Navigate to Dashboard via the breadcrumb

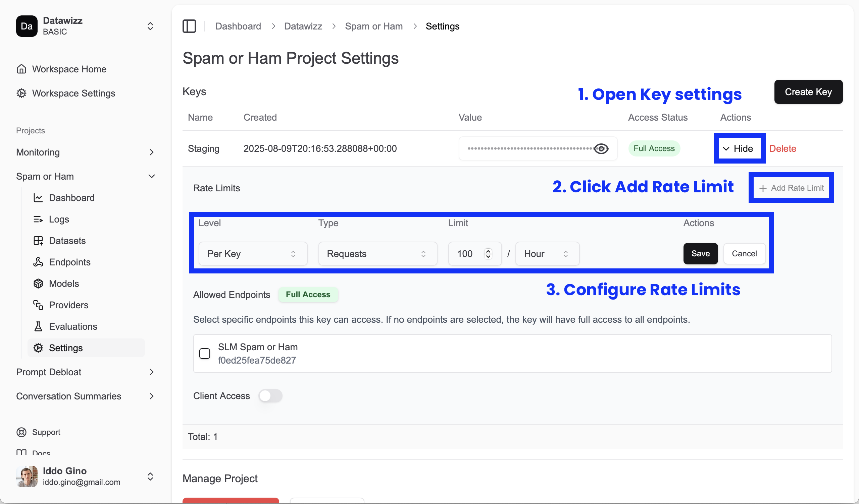(x=238, y=26)
